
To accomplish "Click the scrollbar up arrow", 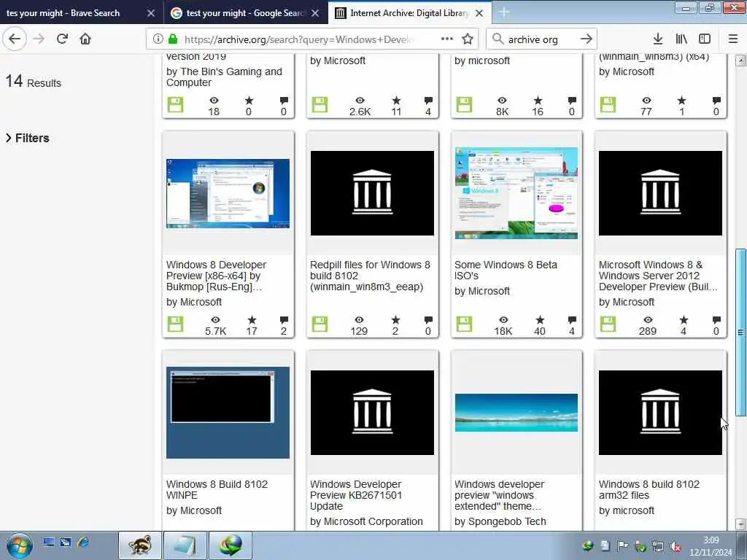I will tap(740, 61).
